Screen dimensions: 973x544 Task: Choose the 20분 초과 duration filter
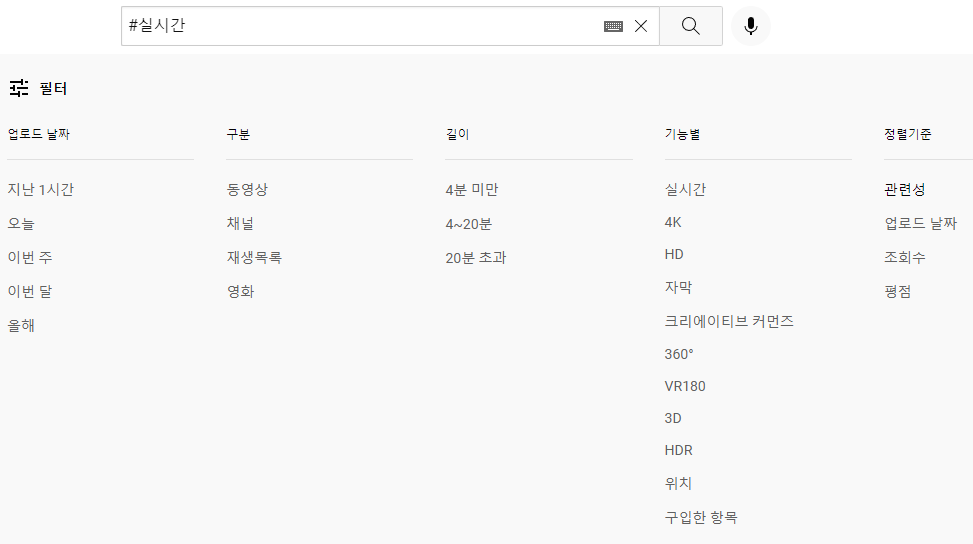(x=476, y=258)
